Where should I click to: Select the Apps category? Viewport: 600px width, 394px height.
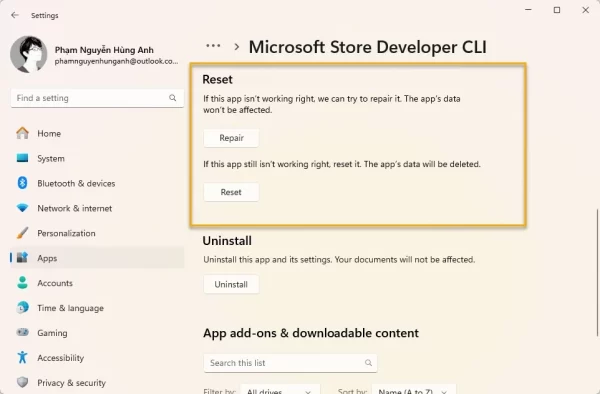click(x=97, y=258)
